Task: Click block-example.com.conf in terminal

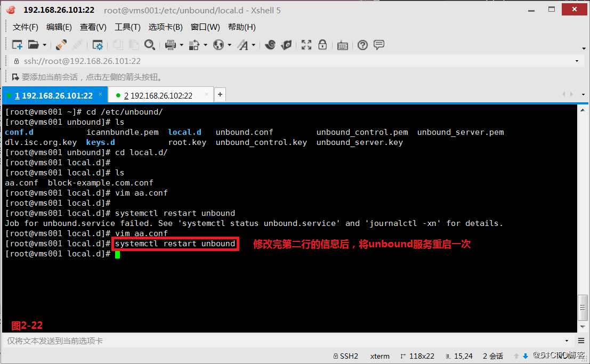Action: (101, 183)
